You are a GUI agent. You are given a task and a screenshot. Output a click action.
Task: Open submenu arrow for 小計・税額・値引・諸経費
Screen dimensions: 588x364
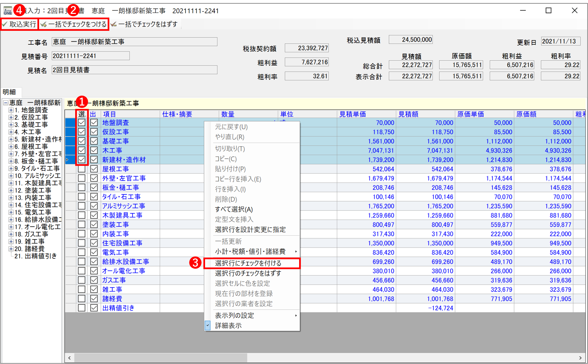pos(296,251)
